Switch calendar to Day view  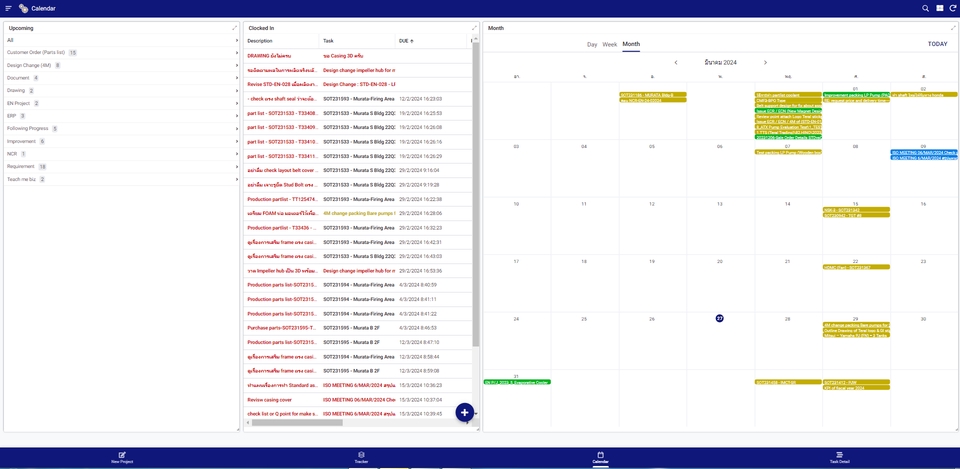592,45
